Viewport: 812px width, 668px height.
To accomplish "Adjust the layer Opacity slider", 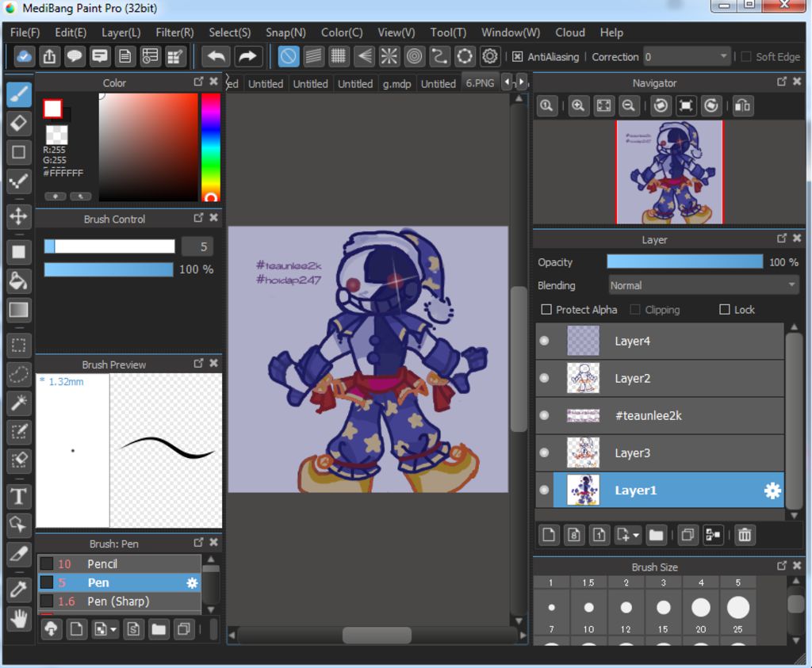I will coord(684,261).
